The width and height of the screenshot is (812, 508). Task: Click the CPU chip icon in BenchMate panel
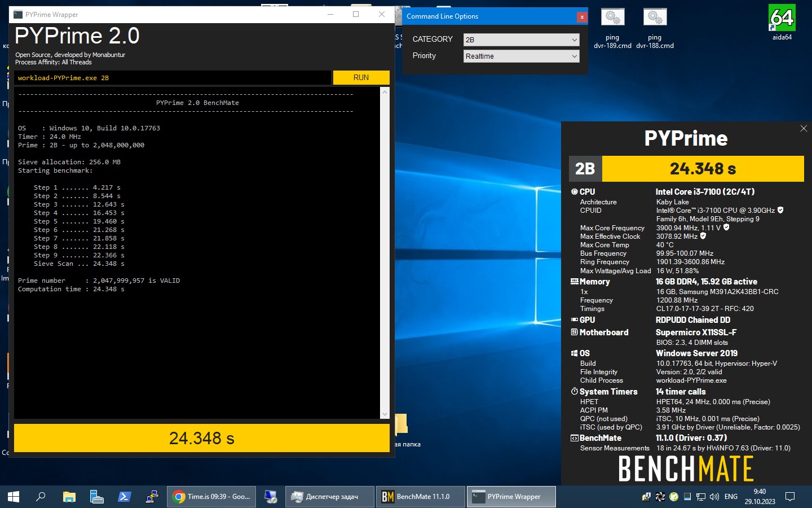[574, 192]
